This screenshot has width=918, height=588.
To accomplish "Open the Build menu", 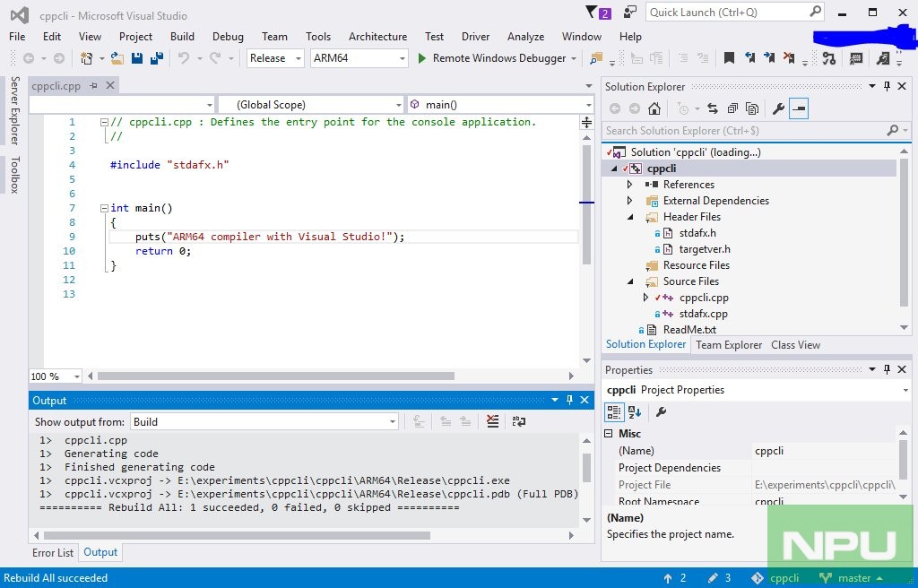I will [x=182, y=37].
